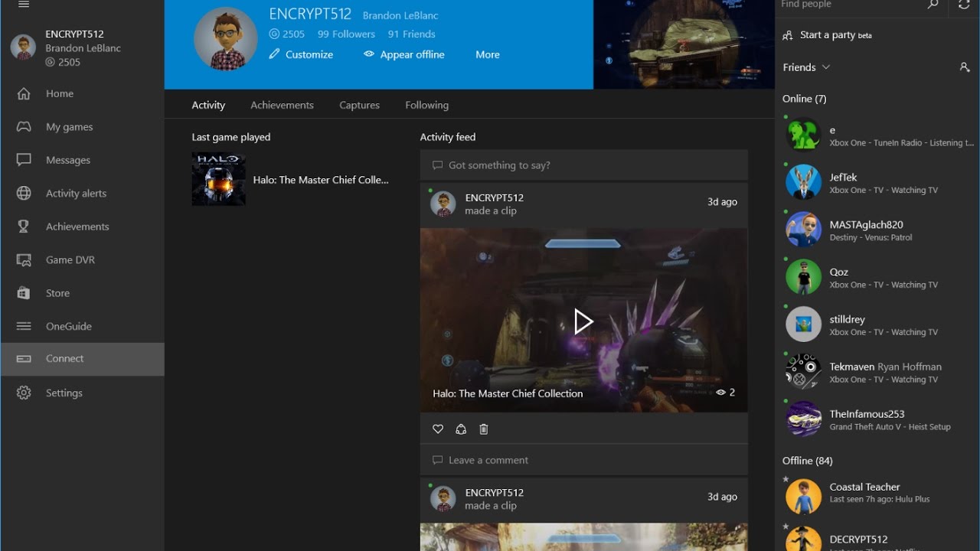Click the add friend person icon

click(965, 67)
